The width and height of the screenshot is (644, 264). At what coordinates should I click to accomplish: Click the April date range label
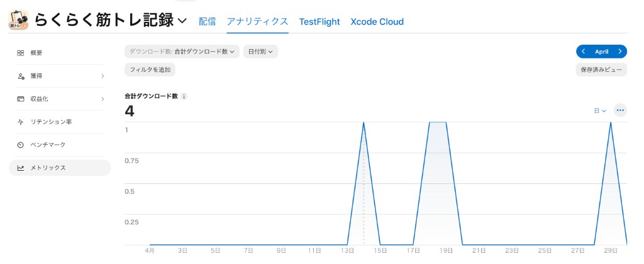click(602, 52)
